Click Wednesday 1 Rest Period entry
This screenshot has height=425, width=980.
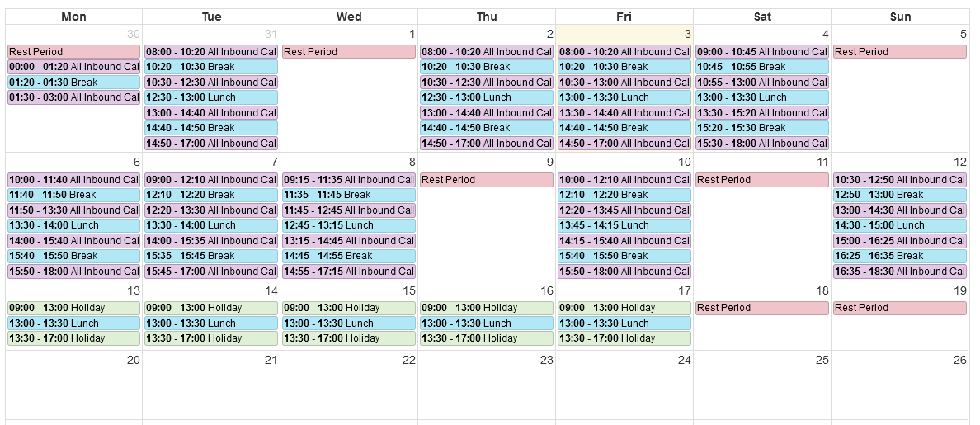tap(349, 52)
